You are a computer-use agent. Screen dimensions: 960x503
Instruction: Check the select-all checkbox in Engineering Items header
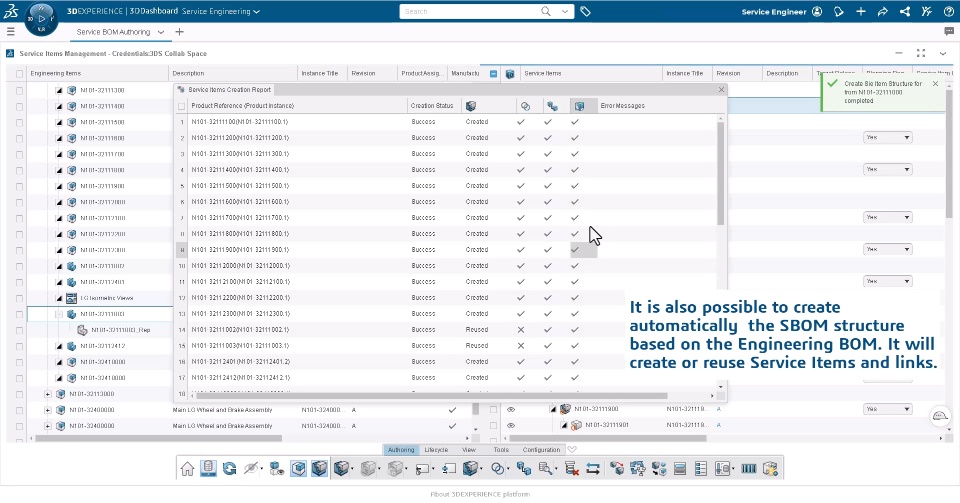click(x=20, y=73)
